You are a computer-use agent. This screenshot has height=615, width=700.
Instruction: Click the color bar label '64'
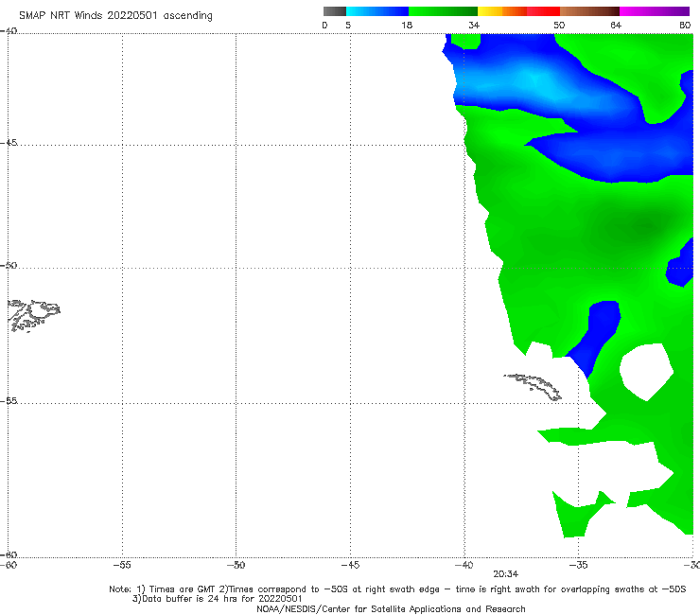click(616, 25)
